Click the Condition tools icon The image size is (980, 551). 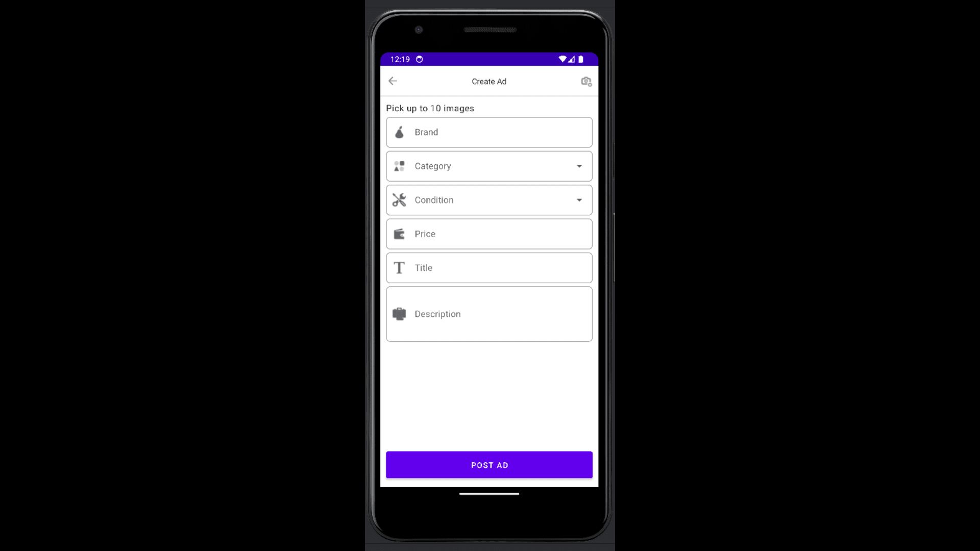pyautogui.click(x=399, y=200)
